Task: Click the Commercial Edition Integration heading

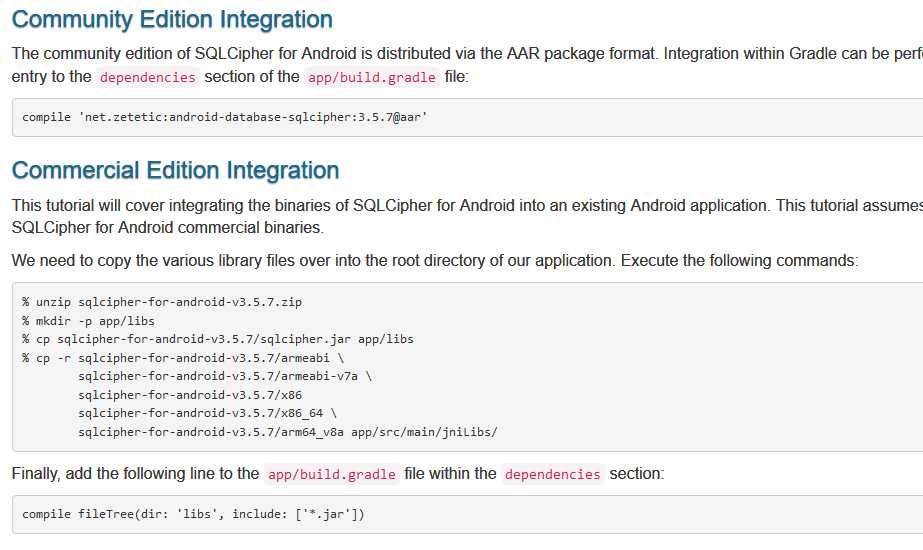Action: 175,170
